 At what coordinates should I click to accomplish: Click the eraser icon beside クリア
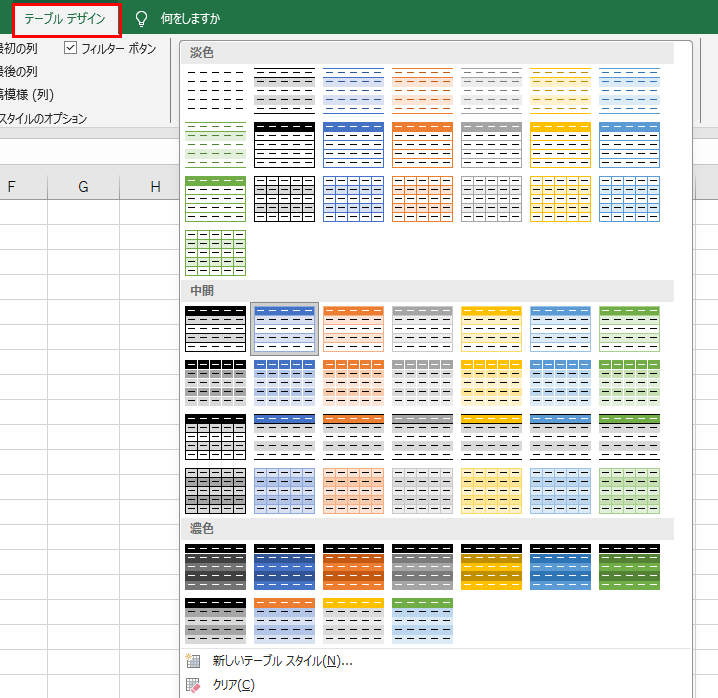pyautogui.click(x=193, y=685)
